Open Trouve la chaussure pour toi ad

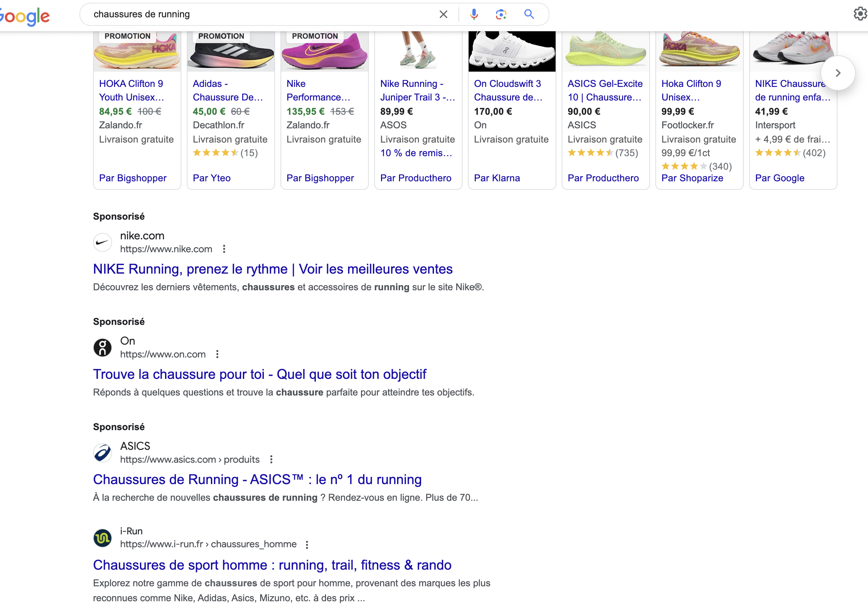(x=260, y=374)
